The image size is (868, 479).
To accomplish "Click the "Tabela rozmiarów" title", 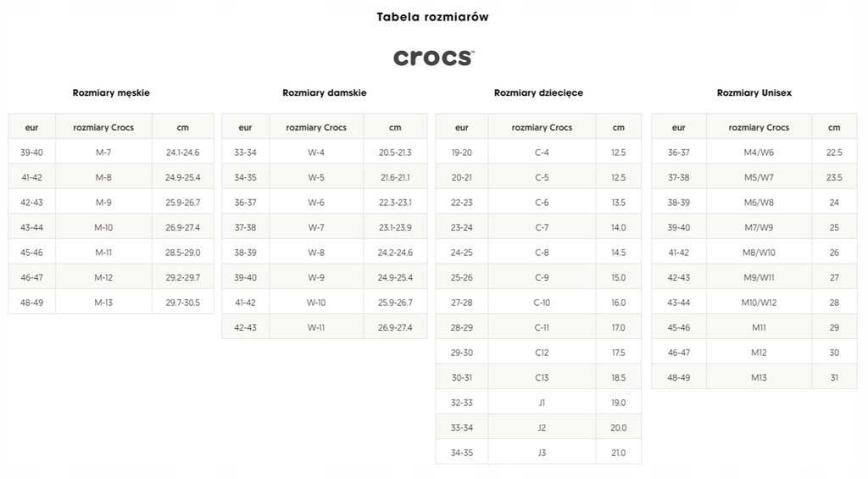I will (433, 17).
